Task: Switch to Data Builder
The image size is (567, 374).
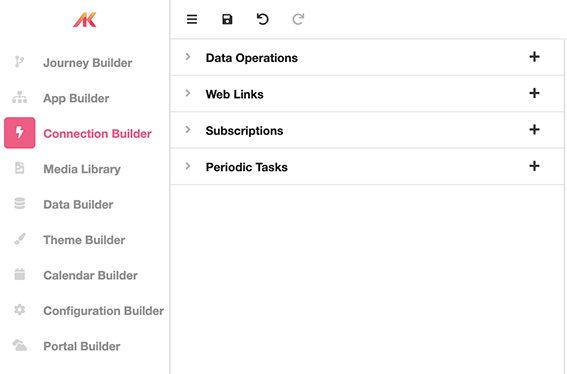Action: pyautogui.click(x=78, y=205)
